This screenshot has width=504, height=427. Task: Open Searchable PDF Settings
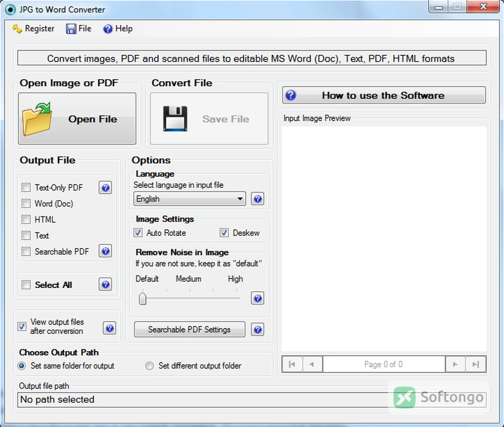pos(190,329)
